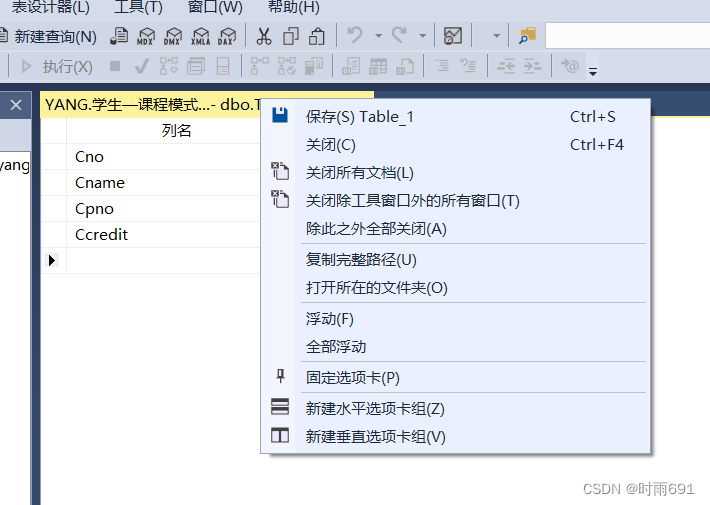Image resolution: width=710 pixels, height=505 pixels.
Task: Open the Help (帮助) menu
Action: point(294,7)
